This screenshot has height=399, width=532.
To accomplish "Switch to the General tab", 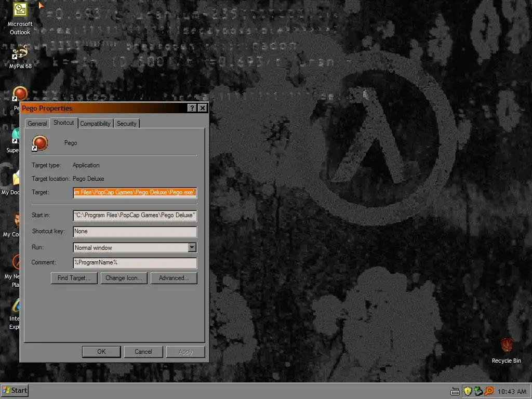I will tap(37, 124).
